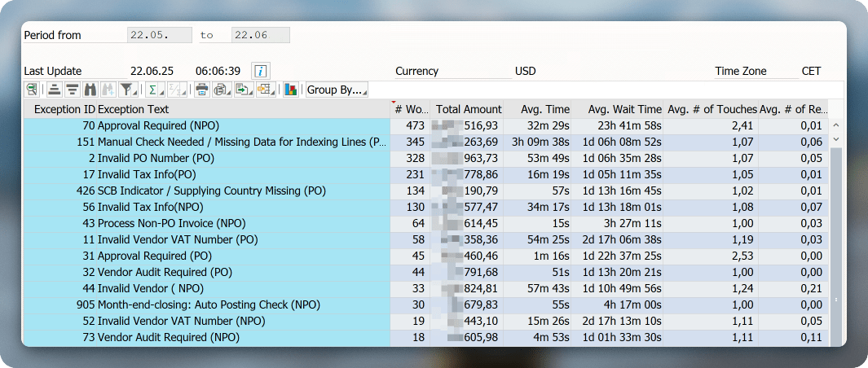Click Last Update date 22.06.25
868x368 pixels.
pos(152,71)
